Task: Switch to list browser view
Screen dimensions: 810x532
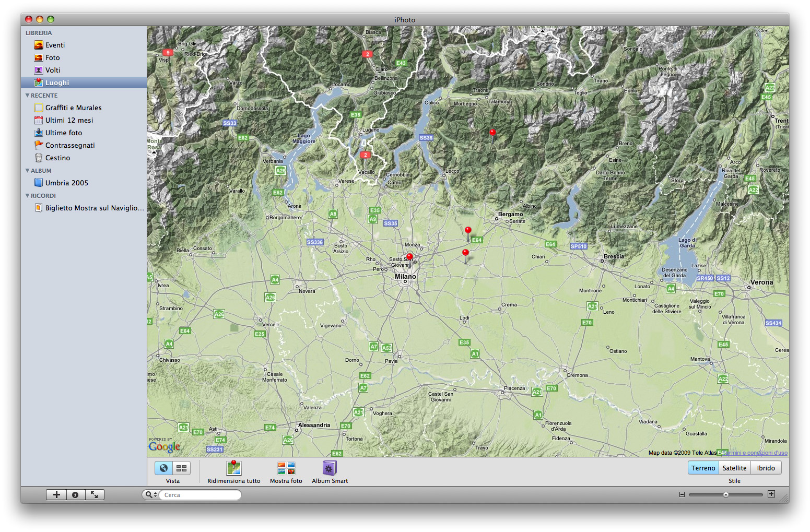Action: coord(182,468)
